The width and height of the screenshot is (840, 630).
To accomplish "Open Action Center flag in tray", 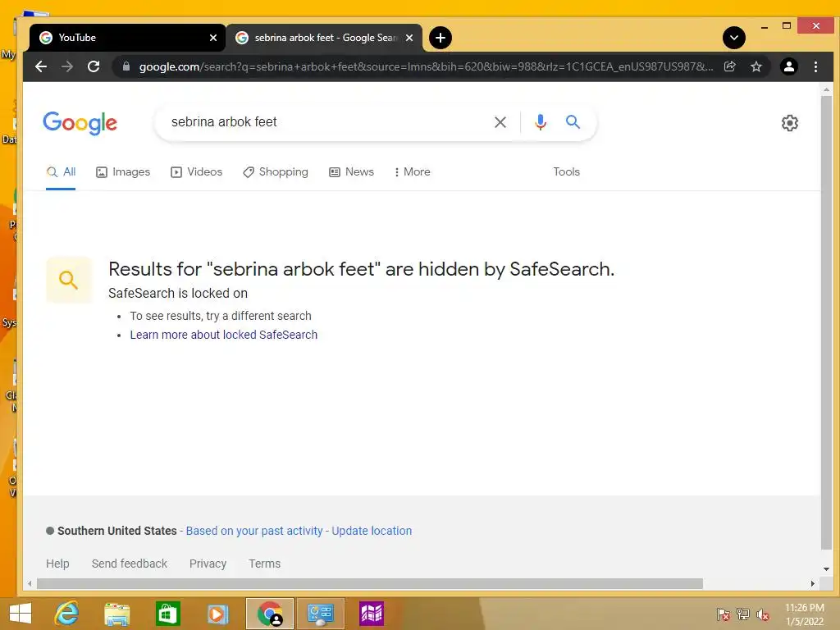I will pos(723,614).
